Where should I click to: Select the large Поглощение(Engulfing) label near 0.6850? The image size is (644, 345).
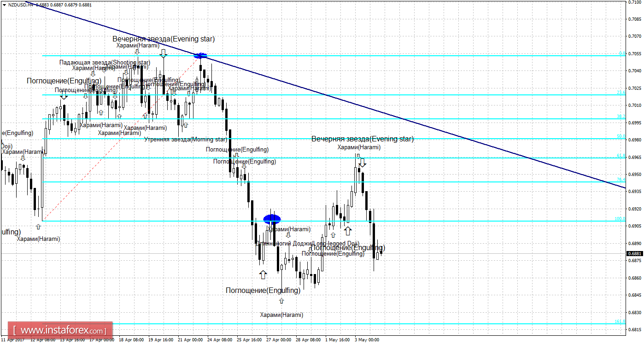[263, 290]
